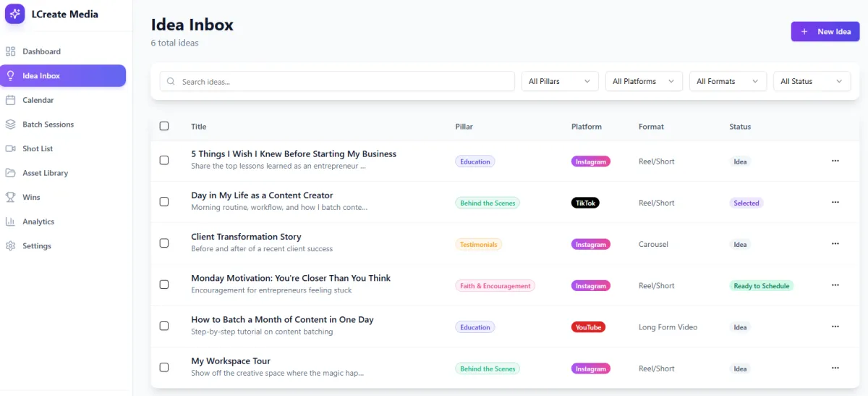Click the Calendar icon in the sidebar
The image size is (868, 396).
tap(10, 100)
